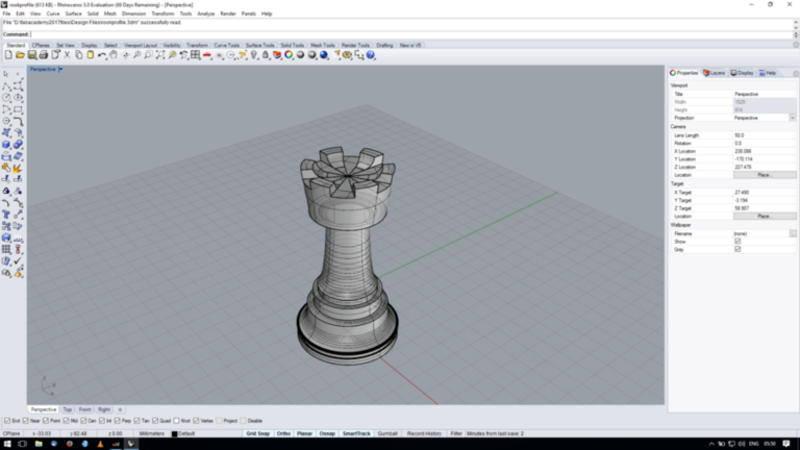Select the Rectangle tool in left toolbar
800x450 pixels.
pos(18,110)
